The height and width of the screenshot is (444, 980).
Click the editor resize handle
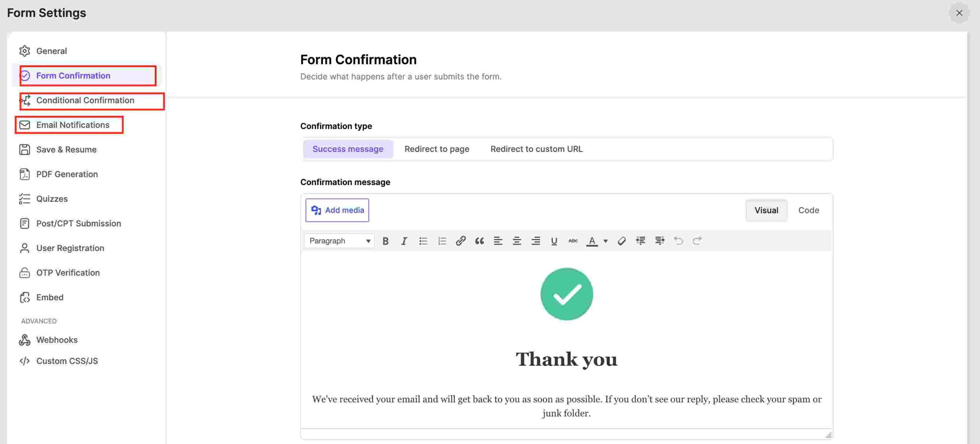click(828, 435)
